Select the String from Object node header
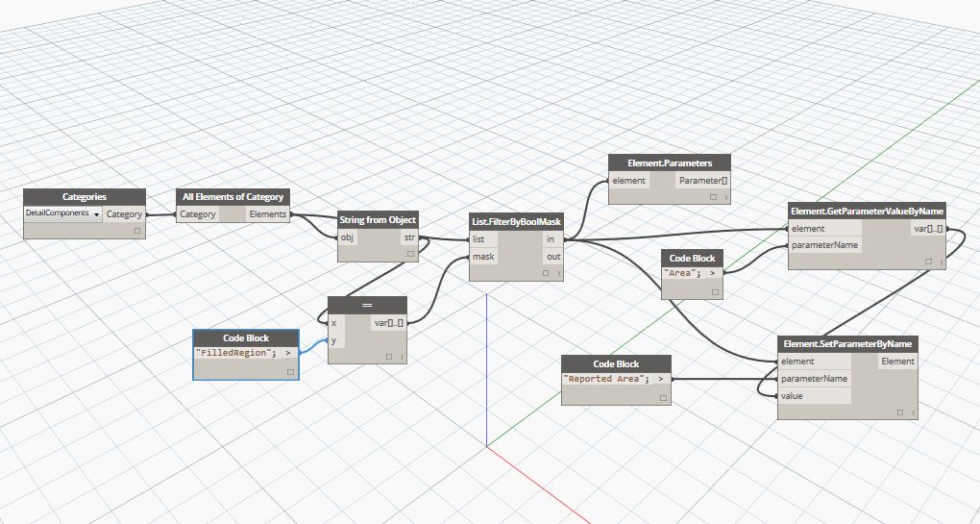Viewport: 980px width, 524px height. tap(379, 220)
